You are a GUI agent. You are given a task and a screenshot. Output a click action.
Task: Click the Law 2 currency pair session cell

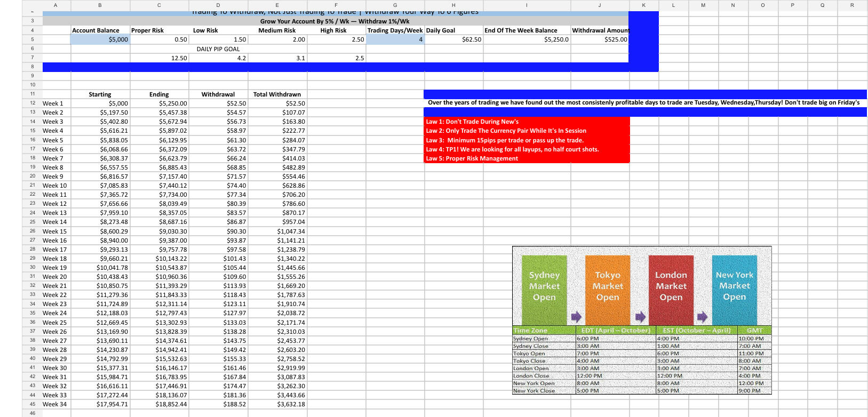pos(527,131)
